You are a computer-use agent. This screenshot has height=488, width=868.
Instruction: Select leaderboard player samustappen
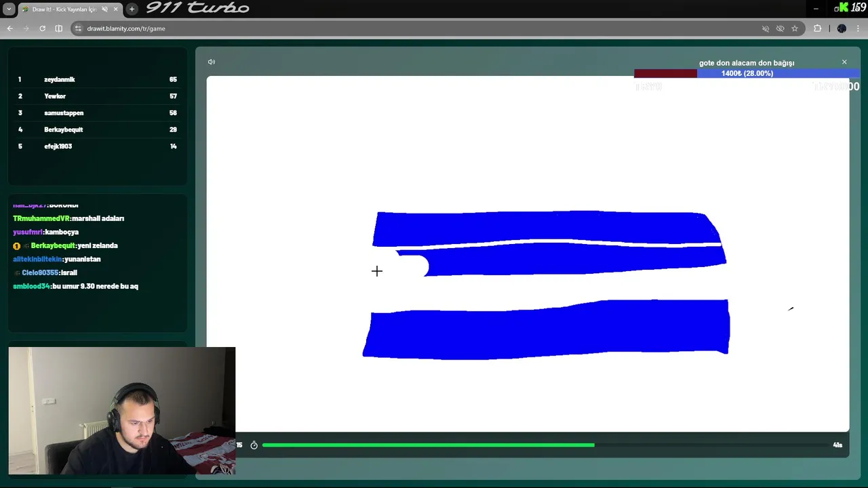pos(64,113)
